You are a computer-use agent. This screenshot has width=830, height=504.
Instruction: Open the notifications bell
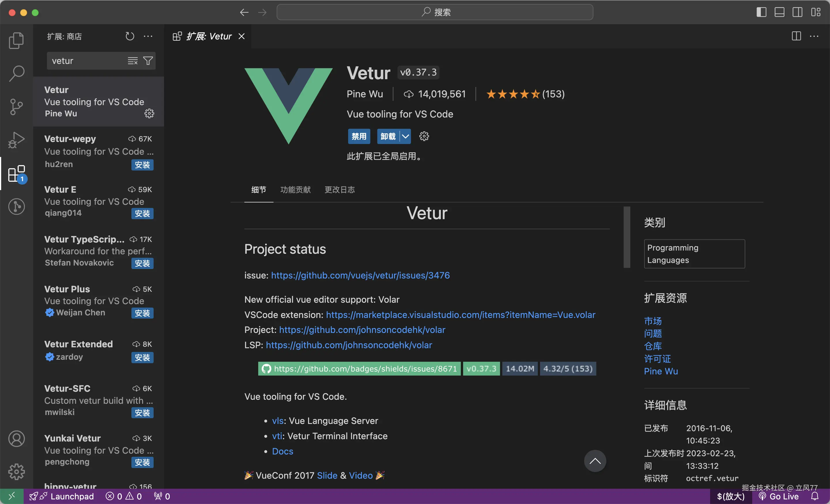pos(814,496)
